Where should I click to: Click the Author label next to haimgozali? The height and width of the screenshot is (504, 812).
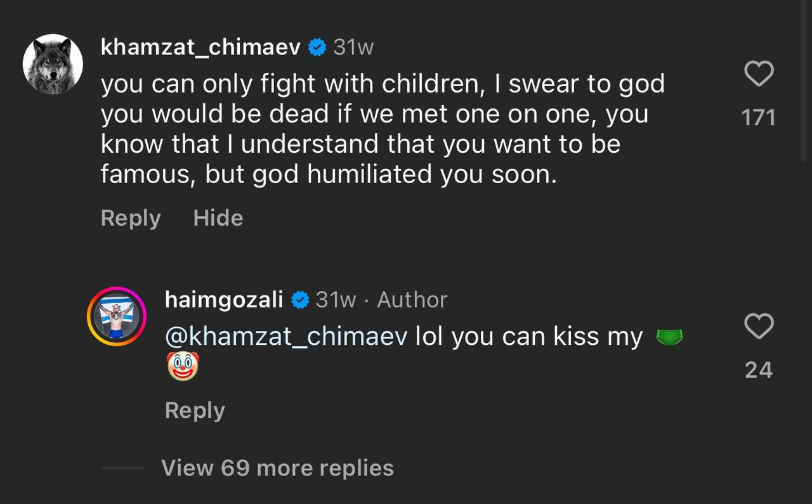(x=412, y=300)
